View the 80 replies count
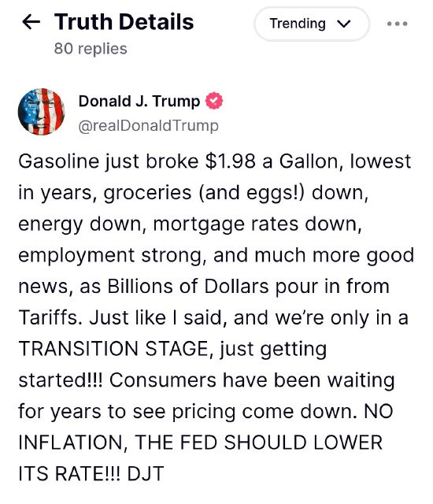 91,49
